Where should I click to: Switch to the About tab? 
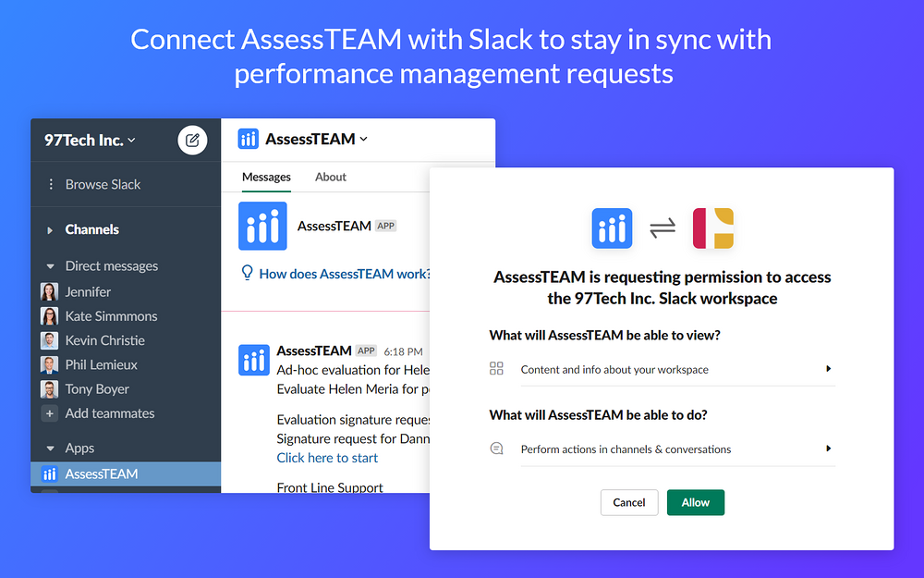(331, 177)
